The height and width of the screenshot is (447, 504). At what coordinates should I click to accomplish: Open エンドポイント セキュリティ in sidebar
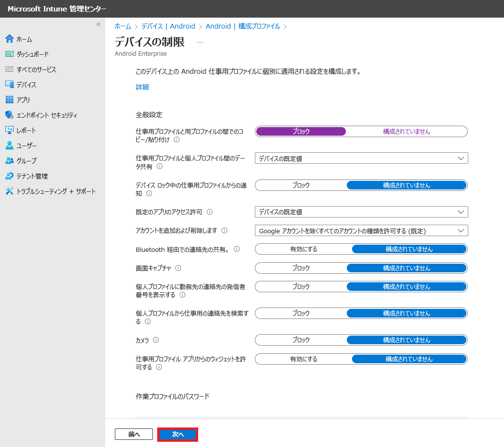(x=47, y=115)
